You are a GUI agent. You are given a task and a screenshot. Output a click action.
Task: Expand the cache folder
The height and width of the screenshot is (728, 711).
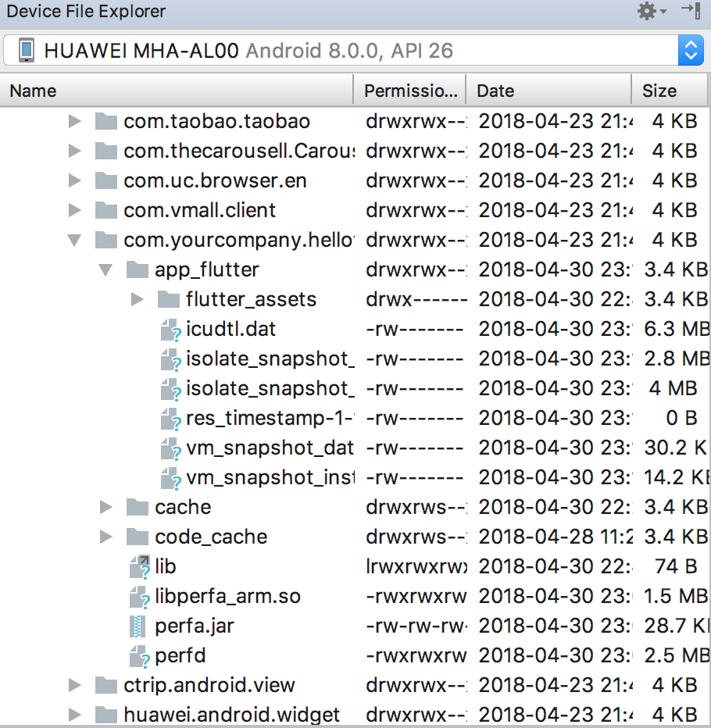click(105, 507)
